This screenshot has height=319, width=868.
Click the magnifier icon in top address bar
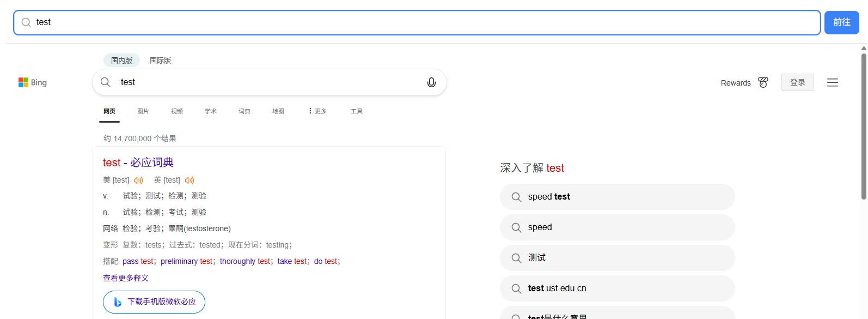26,22
